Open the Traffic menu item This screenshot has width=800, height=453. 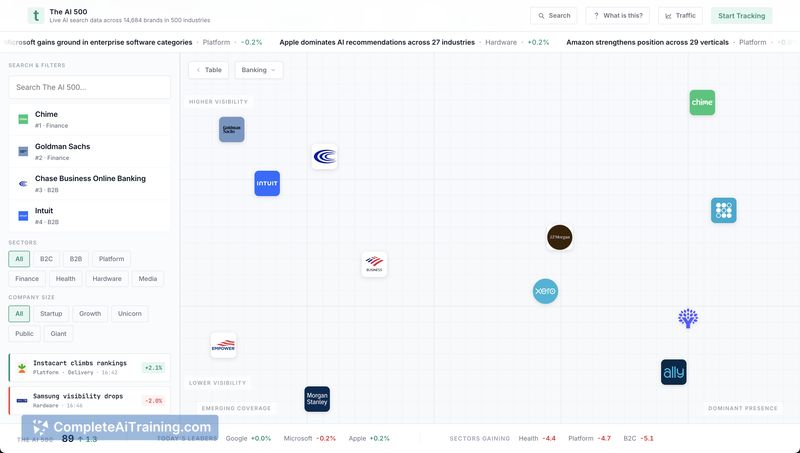680,16
